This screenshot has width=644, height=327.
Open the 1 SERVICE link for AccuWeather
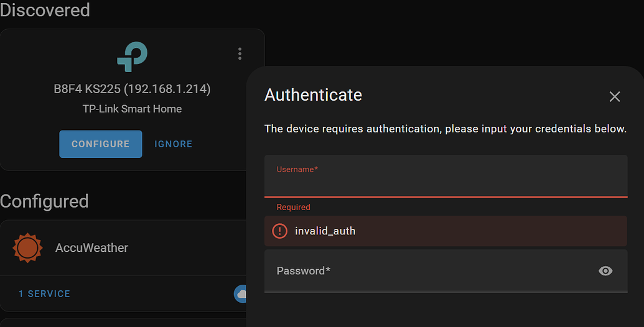44,293
